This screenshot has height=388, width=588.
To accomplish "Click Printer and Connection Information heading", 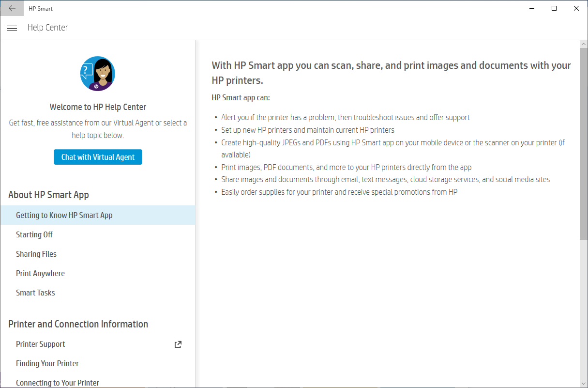I will tap(78, 324).
